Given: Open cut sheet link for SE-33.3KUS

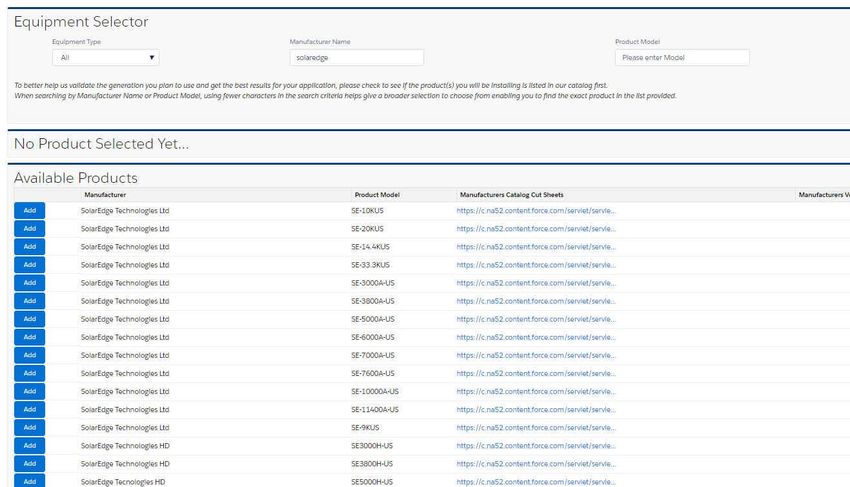Looking at the screenshot, I should tap(536, 265).
